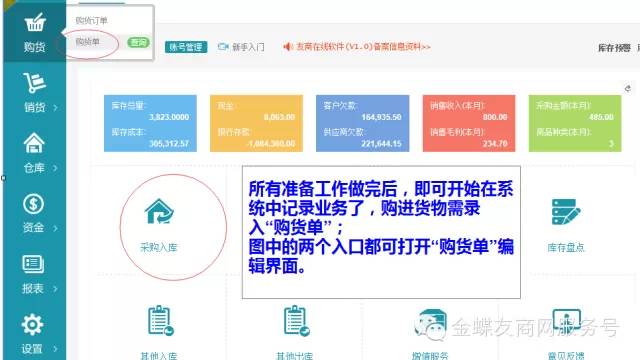The height and width of the screenshot is (360, 640).
Task: Open the 报表 reports sidebar icon
Action: (x=33, y=264)
